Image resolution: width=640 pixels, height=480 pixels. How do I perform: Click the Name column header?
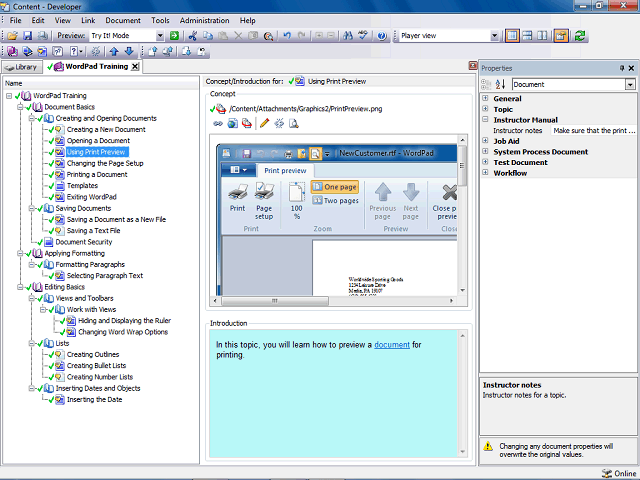click(x=101, y=83)
